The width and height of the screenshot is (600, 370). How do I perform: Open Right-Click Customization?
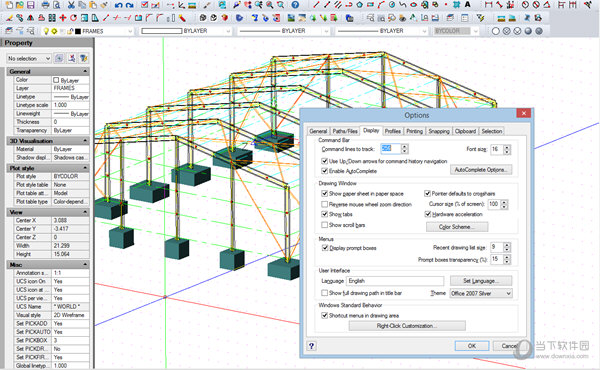point(407,326)
